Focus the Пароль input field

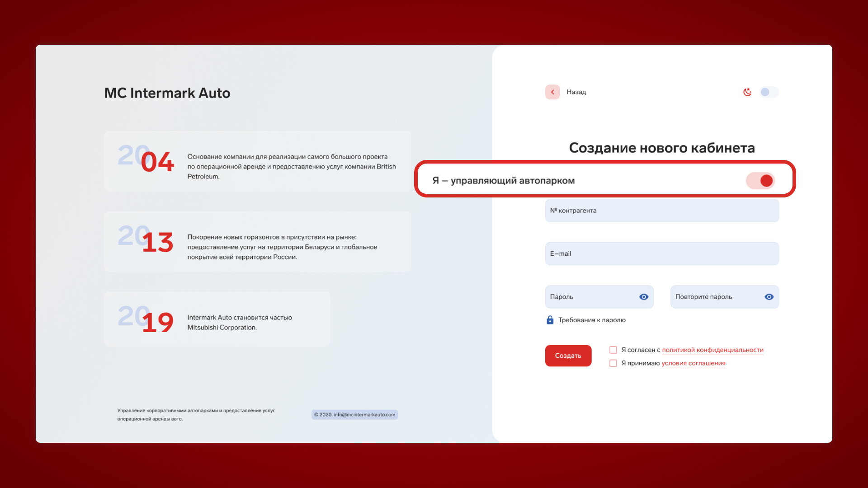tap(599, 297)
